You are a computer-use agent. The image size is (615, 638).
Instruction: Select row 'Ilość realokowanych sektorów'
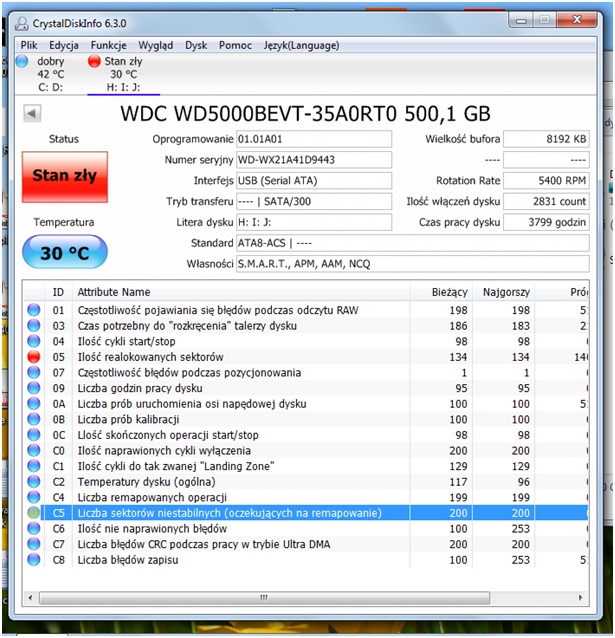306,357
